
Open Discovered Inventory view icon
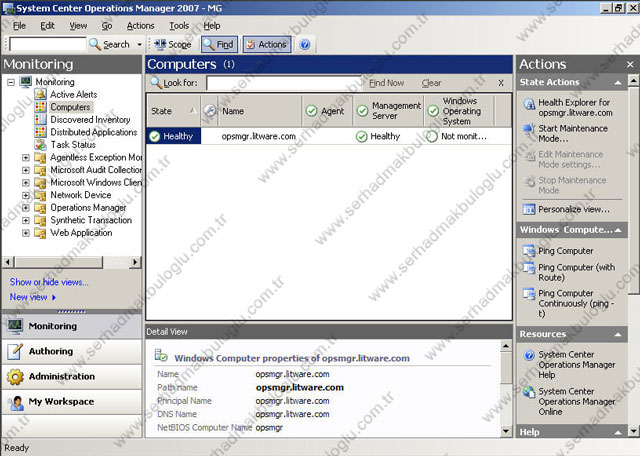(40, 120)
